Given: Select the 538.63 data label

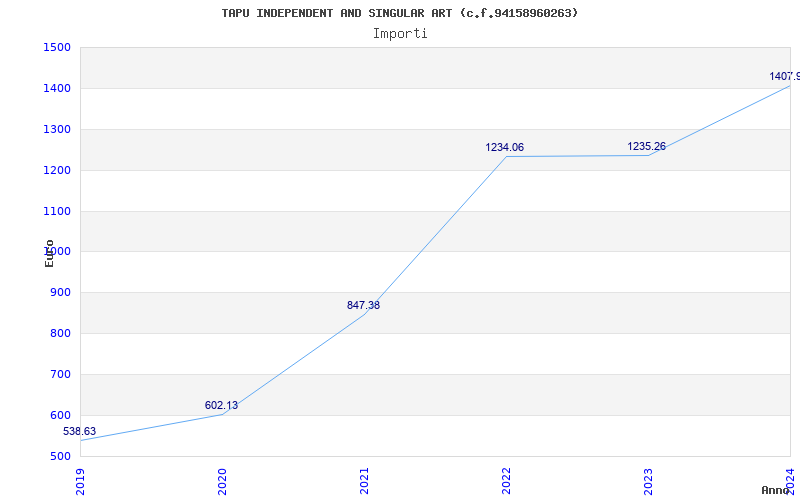Looking at the screenshot, I should pos(79,432).
